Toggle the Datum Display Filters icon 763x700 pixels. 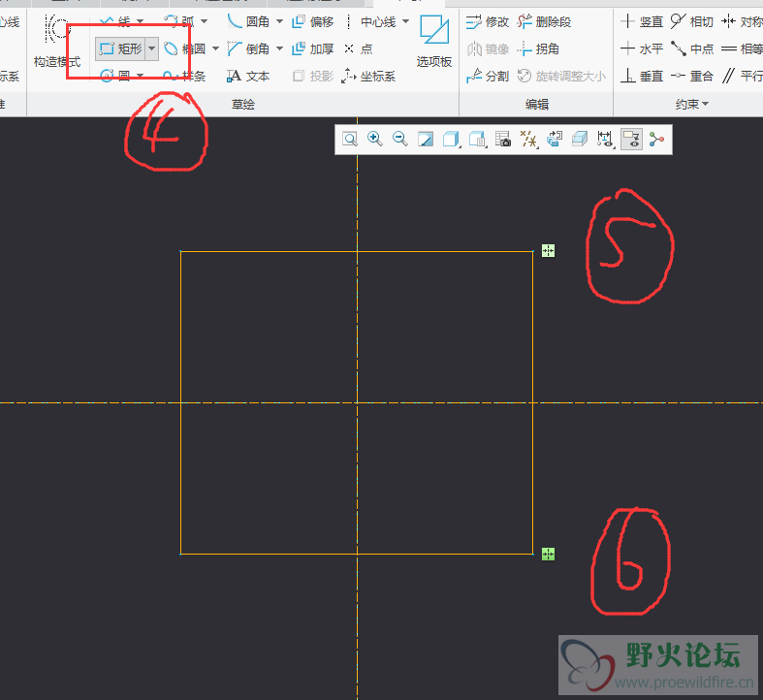click(529, 140)
